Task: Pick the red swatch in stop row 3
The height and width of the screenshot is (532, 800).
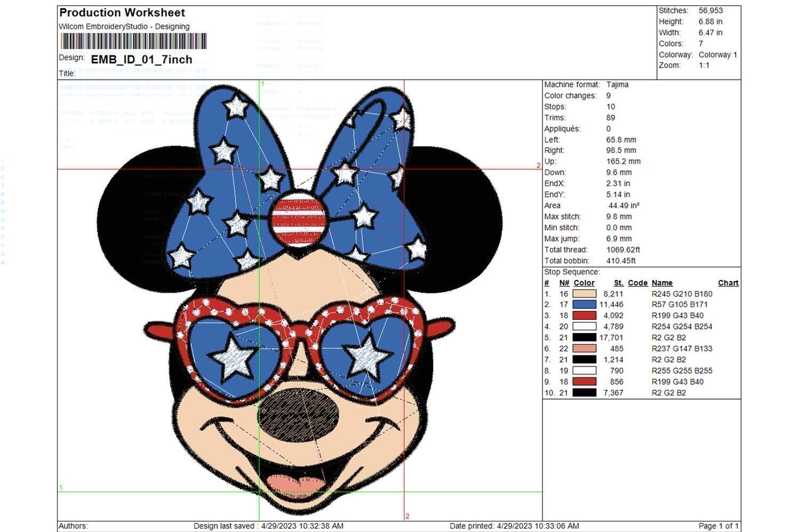Action: click(584, 316)
